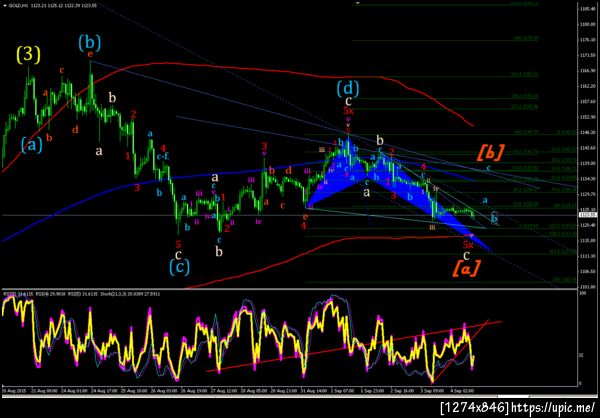Select the blue (c) wave label

179,267
